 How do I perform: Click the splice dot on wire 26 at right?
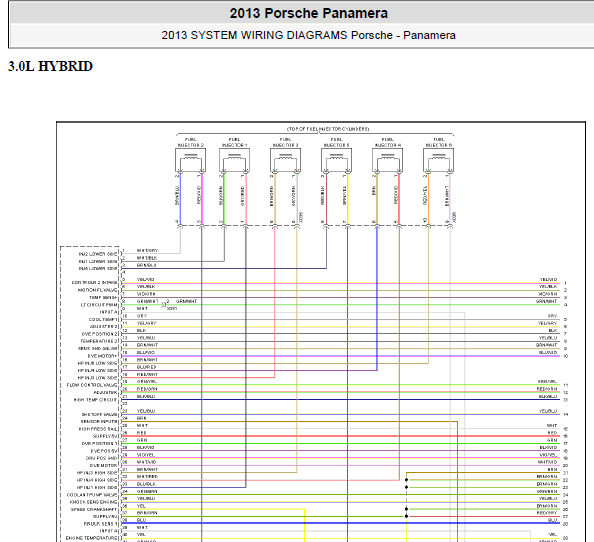tap(406, 509)
